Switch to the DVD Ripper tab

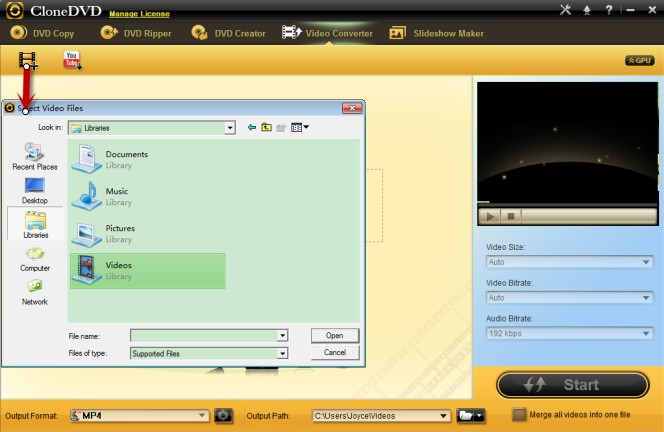136,33
